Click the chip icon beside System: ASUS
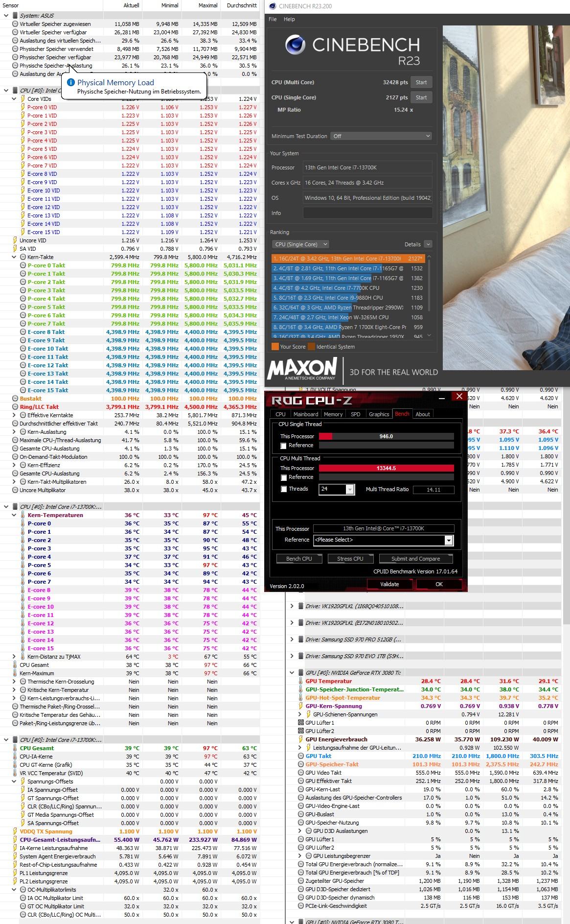Viewport: 570px width, 924px height. [x=15, y=16]
